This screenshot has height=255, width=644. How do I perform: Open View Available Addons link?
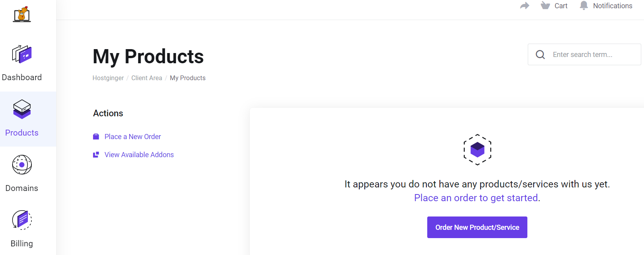click(139, 155)
